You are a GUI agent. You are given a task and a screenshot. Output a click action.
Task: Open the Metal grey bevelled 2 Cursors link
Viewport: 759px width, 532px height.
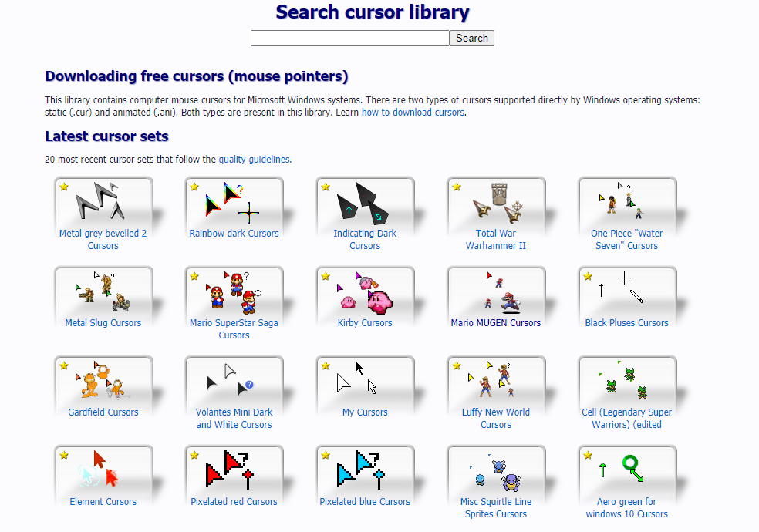click(x=103, y=239)
